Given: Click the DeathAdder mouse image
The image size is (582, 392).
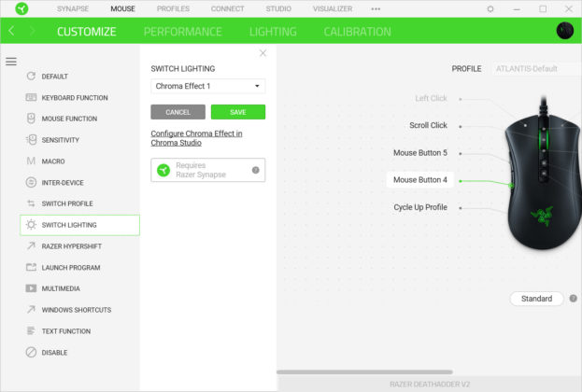Looking at the screenshot, I should [x=543, y=175].
